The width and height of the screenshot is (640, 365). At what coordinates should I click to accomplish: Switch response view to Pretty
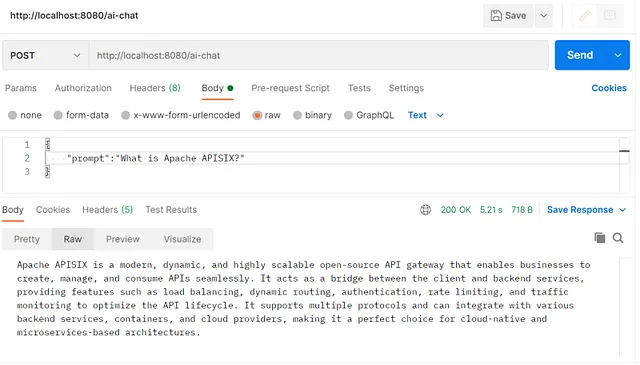[27, 239]
